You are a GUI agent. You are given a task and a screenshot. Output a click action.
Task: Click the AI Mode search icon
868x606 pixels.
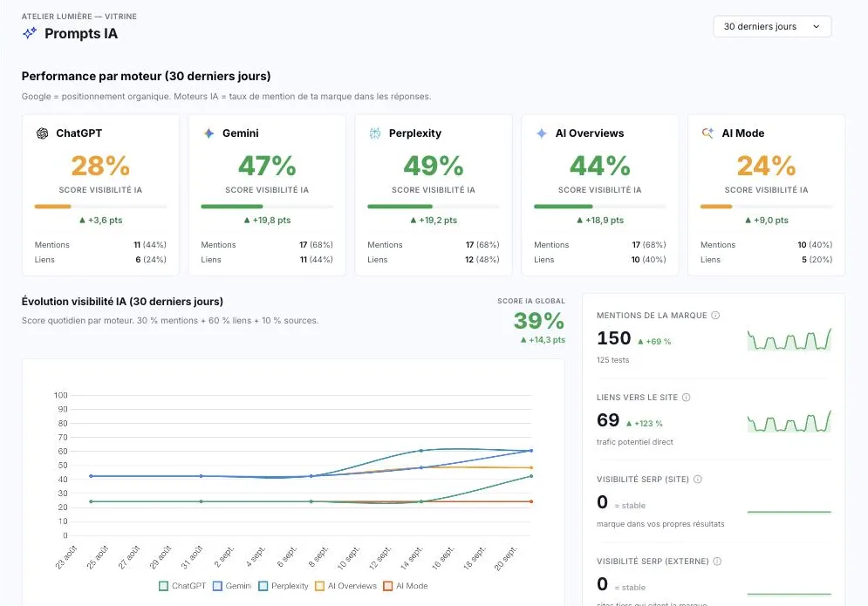[x=707, y=133]
